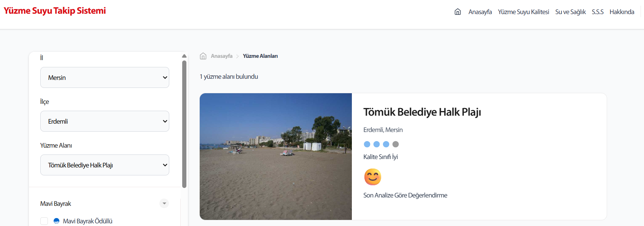This screenshot has height=226, width=644.
Task: Open Tömük Belediye Halk Plajı title
Action: pos(422,112)
